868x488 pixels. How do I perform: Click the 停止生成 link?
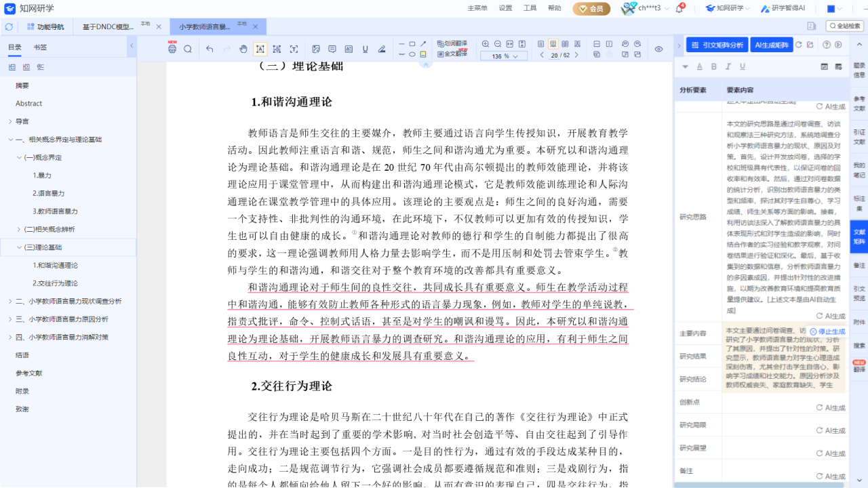pyautogui.click(x=832, y=331)
